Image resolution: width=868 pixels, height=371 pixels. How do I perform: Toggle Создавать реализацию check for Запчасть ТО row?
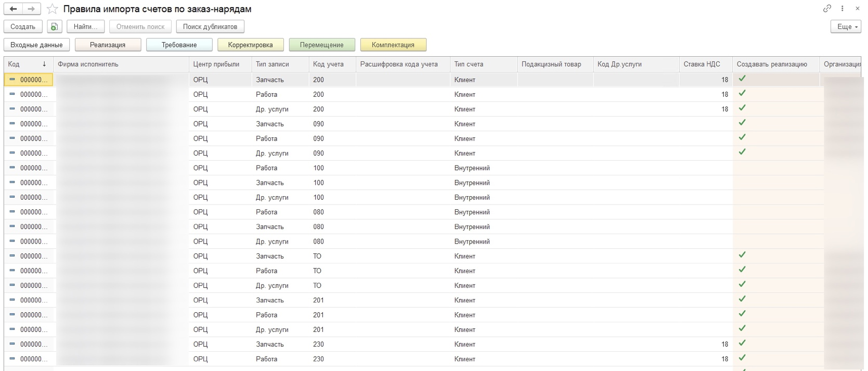pyautogui.click(x=742, y=255)
